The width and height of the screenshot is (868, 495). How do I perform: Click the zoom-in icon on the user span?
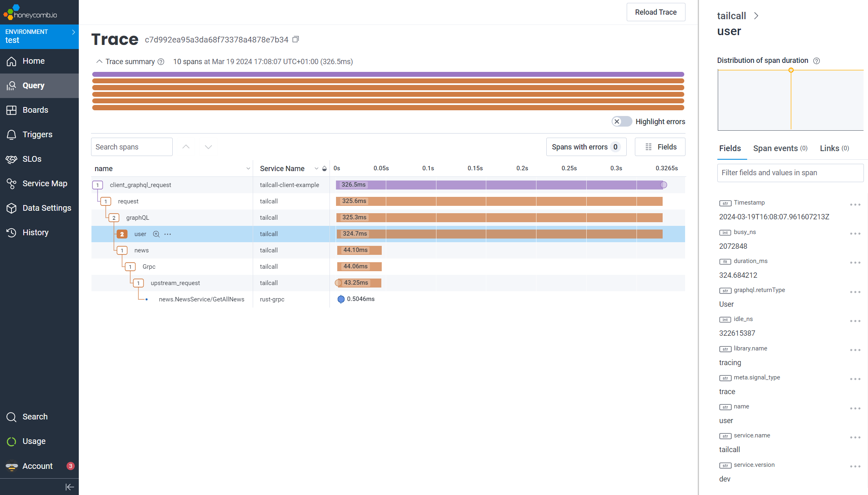(x=156, y=234)
